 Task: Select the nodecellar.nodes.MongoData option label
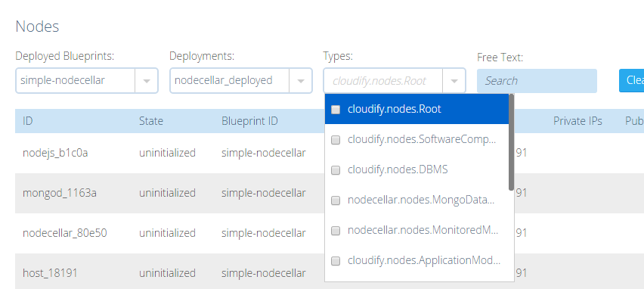421,200
